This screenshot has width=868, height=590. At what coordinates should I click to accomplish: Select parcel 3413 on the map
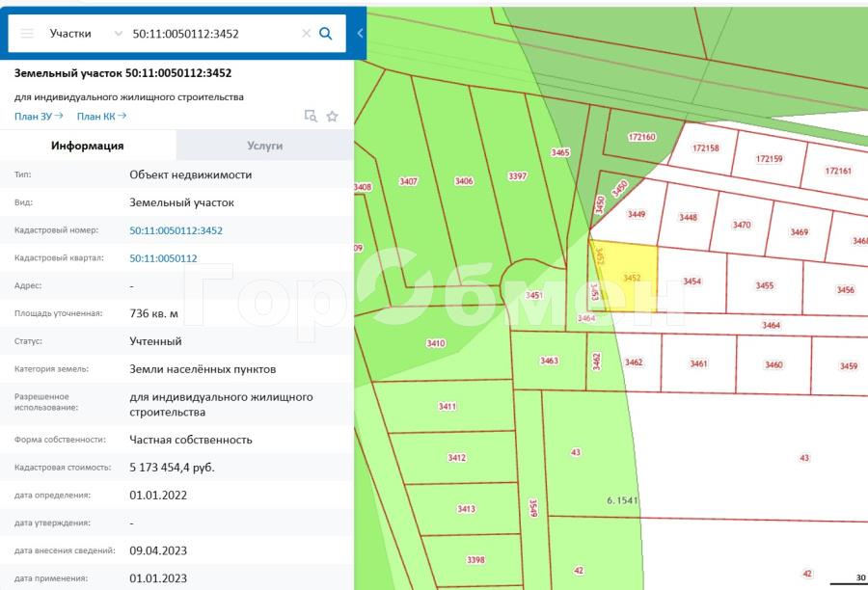(x=466, y=509)
